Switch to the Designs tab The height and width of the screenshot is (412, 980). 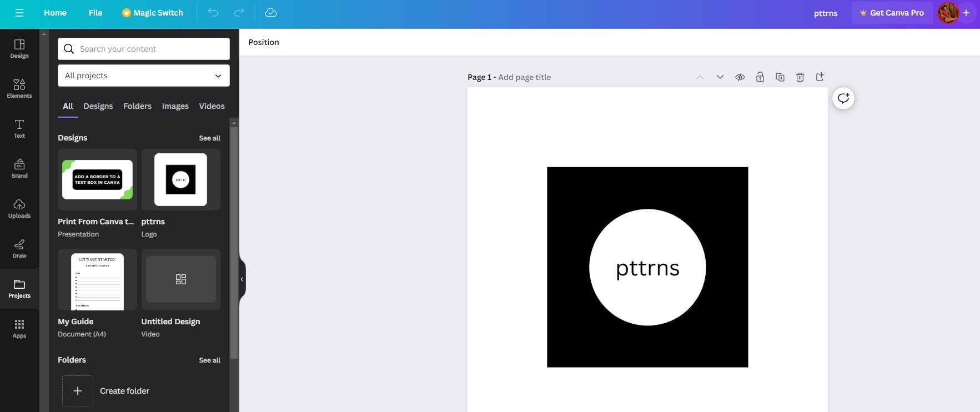(x=98, y=106)
